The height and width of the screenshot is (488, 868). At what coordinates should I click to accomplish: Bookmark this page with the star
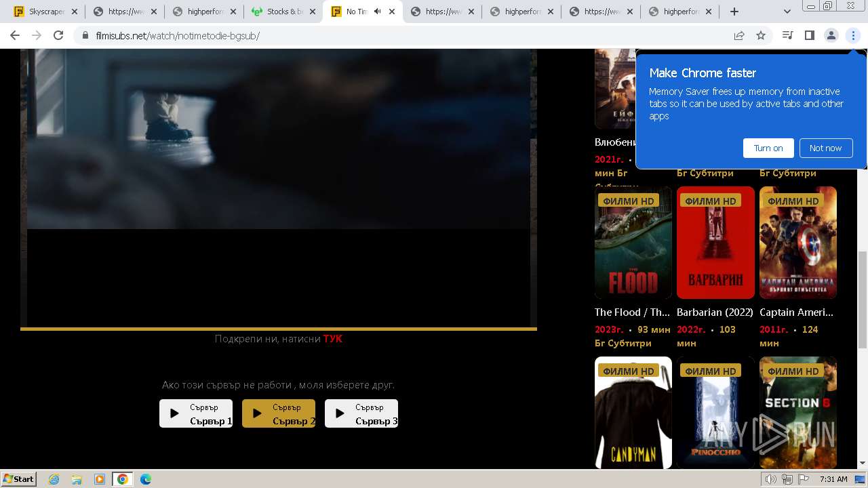(761, 35)
